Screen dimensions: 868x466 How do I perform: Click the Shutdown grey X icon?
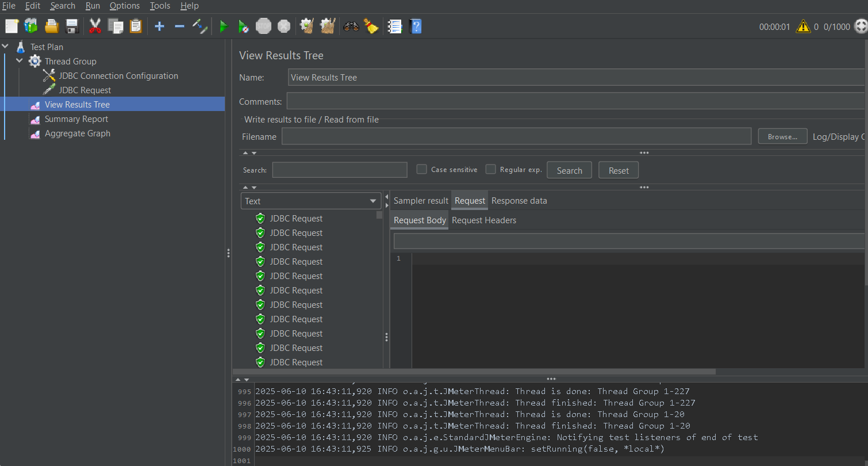[284, 26]
